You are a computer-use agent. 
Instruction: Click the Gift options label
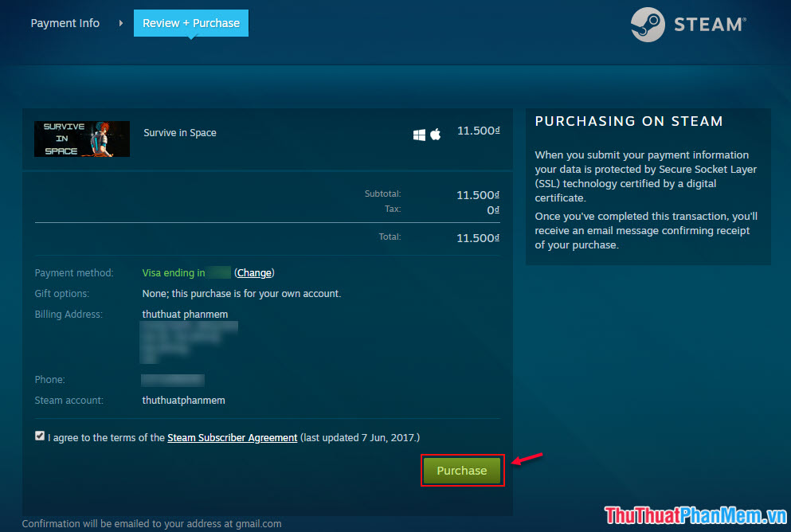point(62,294)
